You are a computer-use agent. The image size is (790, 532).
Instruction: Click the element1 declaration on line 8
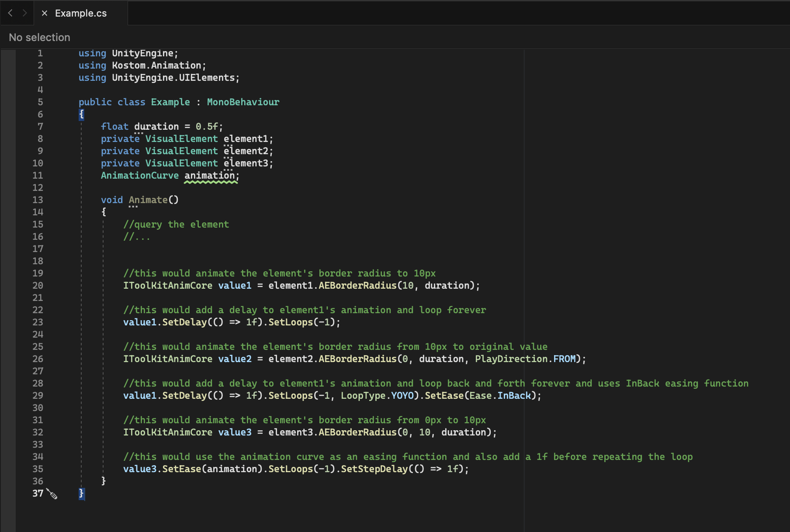(246, 139)
